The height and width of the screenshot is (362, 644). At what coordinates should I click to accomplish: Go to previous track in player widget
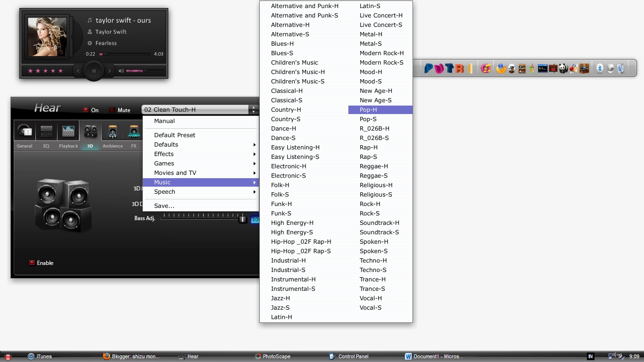[x=78, y=71]
